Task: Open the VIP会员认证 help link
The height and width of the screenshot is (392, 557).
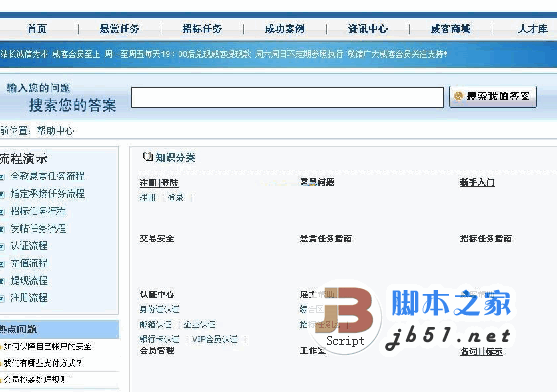Action: (214, 339)
